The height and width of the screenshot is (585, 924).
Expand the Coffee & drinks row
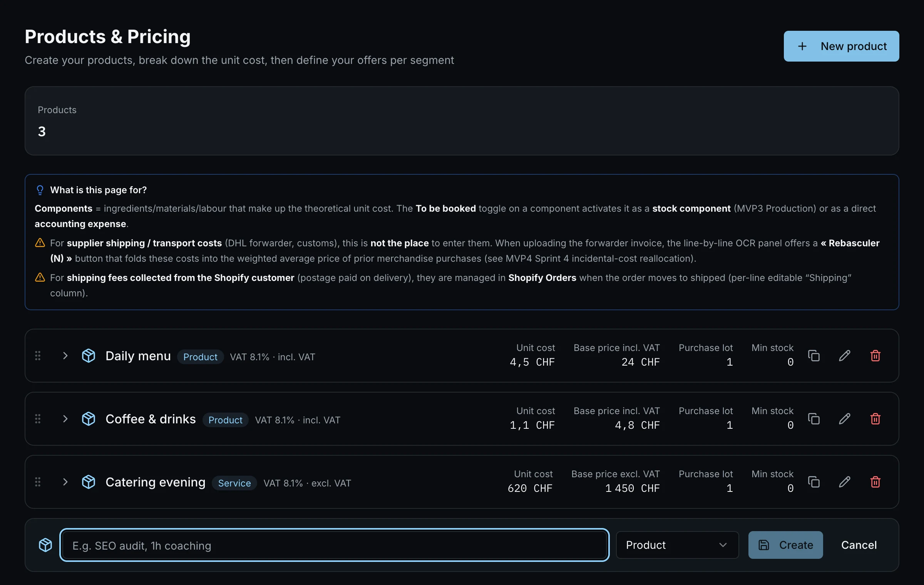[65, 419]
